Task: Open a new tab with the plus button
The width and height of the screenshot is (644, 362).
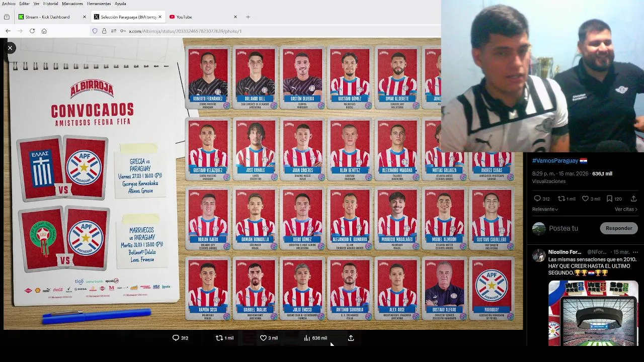Action: point(248,17)
